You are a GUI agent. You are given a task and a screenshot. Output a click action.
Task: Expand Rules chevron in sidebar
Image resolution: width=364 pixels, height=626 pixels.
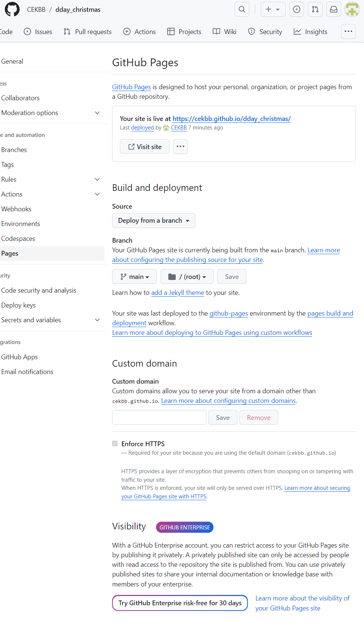(x=97, y=179)
